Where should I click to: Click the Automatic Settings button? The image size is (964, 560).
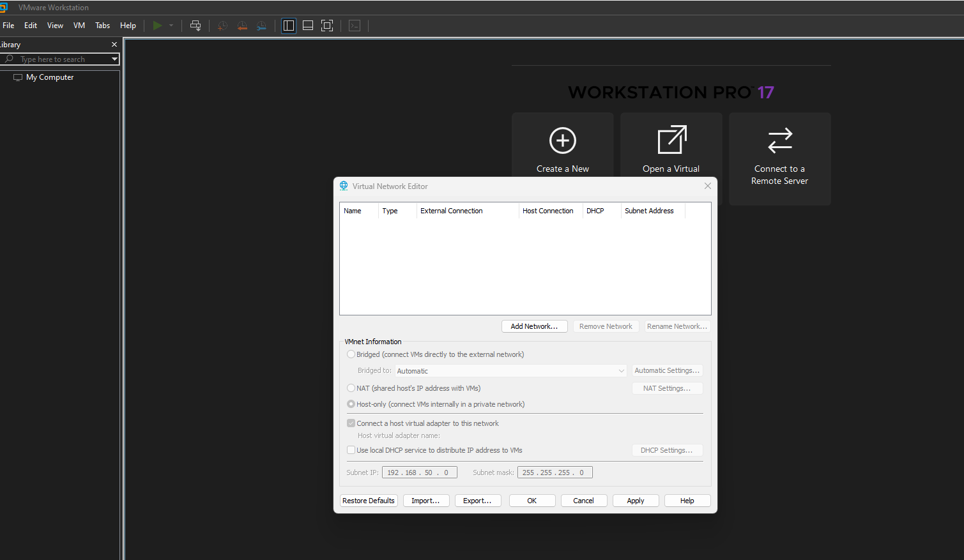tap(668, 370)
